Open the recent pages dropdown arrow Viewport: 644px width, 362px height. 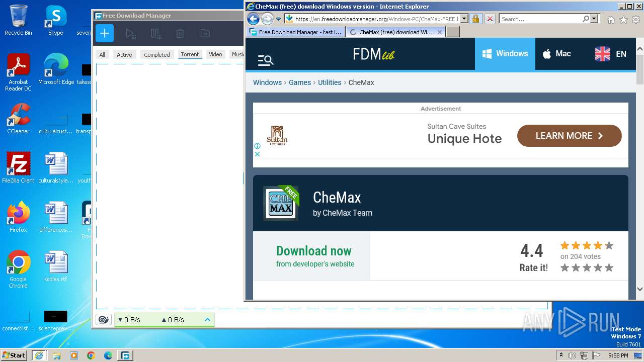pos(278,19)
